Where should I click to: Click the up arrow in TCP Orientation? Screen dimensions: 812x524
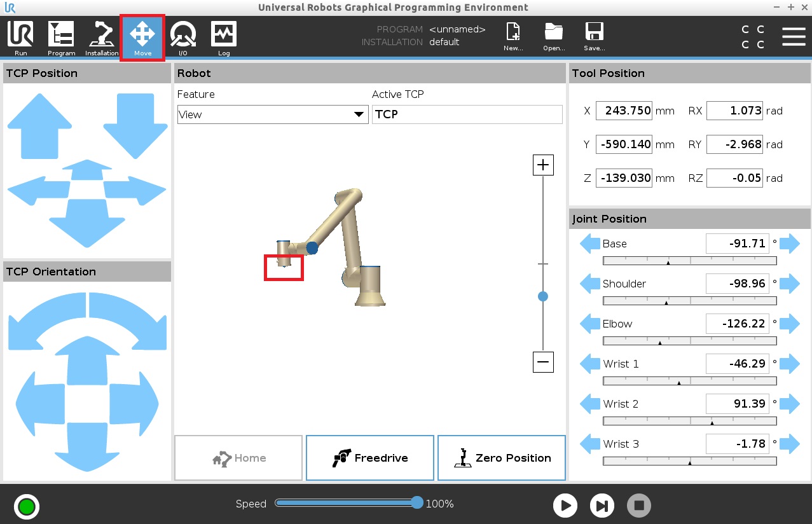tap(86, 359)
